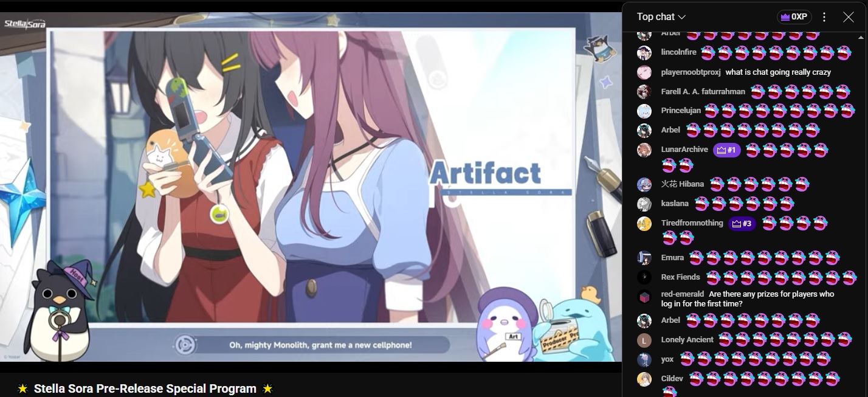
Task: Close the live chat panel
Action: [849, 17]
